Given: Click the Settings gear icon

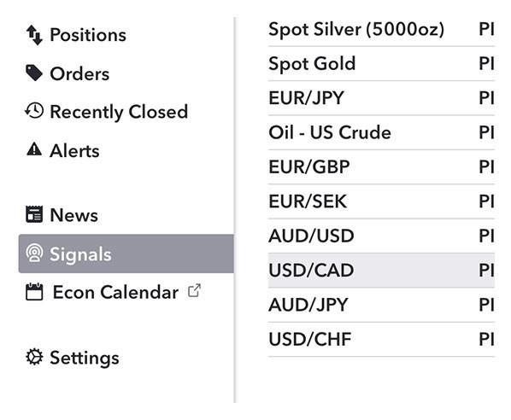Looking at the screenshot, I should (x=34, y=357).
